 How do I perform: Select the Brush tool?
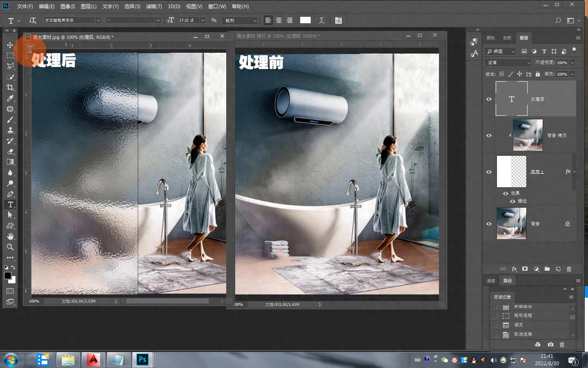[10, 119]
